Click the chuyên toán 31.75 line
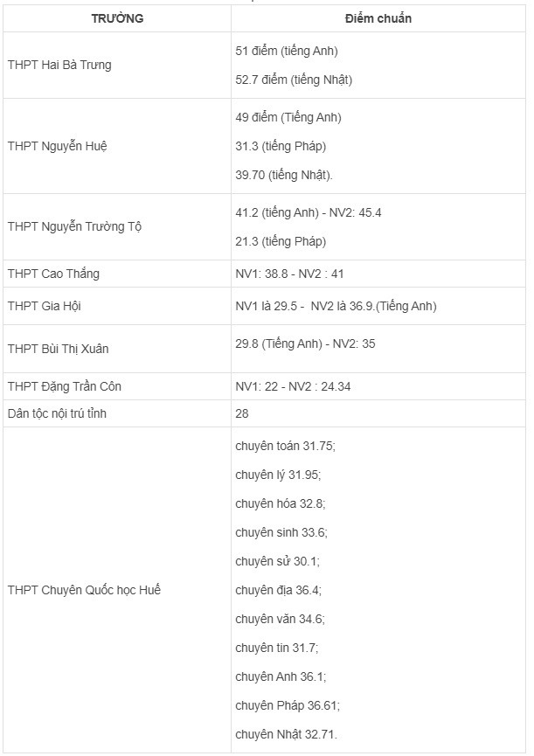This screenshot has height=756, width=534. coord(285,446)
